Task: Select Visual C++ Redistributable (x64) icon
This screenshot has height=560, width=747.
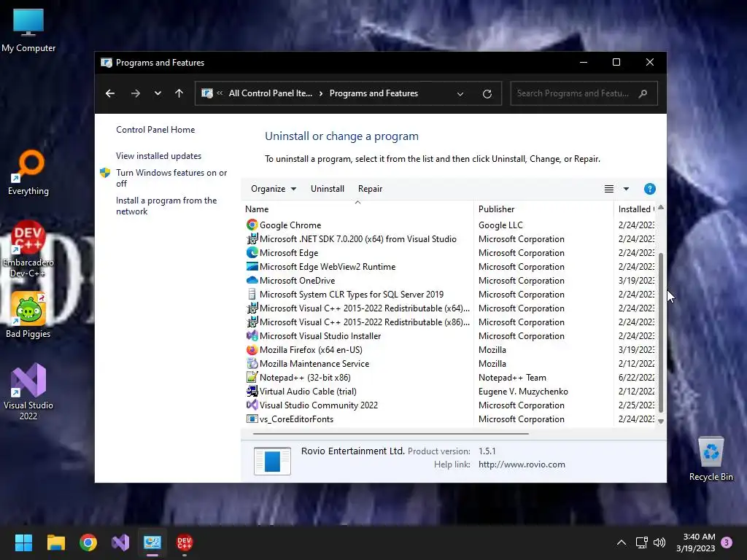Action: [252, 308]
